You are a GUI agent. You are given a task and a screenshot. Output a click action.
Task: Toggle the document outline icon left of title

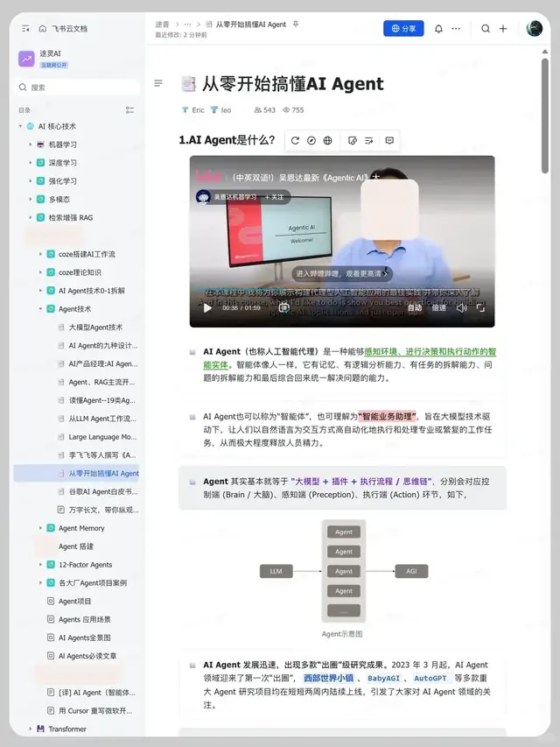click(x=158, y=83)
